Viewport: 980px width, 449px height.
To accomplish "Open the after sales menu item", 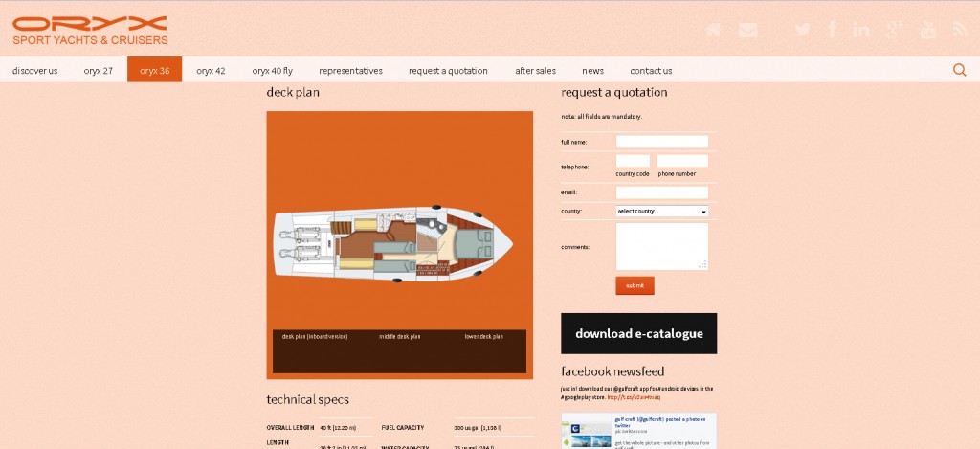I will pos(535,70).
